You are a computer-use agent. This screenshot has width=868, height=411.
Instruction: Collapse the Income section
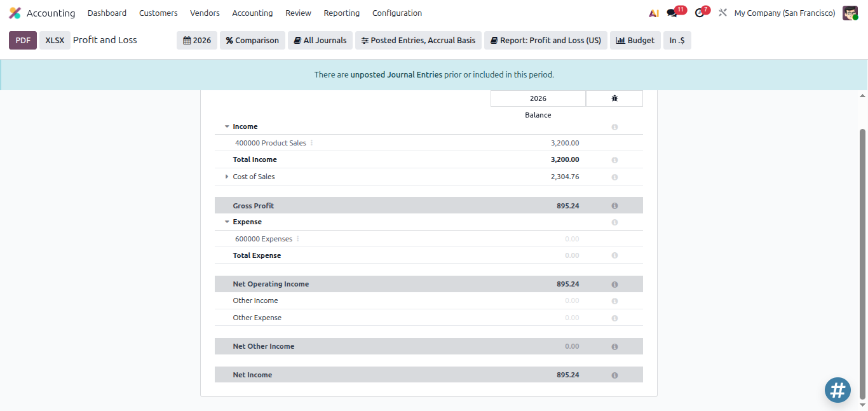(x=227, y=127)
